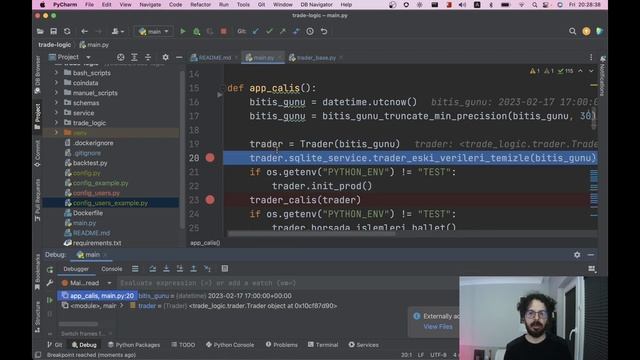
Task: Open debugger settings wrench icon
Action: (50, 283)
